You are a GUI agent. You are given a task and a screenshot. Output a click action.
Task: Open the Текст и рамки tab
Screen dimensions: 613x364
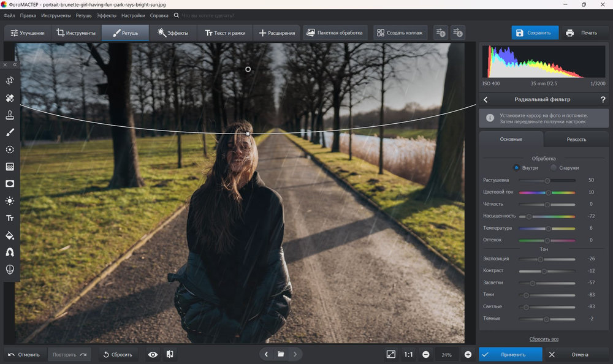(225, 33)
